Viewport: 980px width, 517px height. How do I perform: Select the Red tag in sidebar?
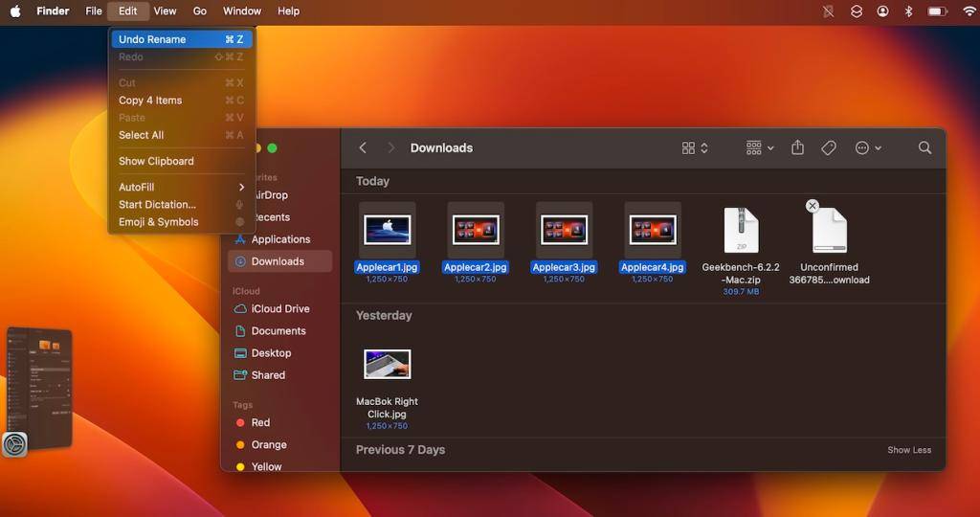pos(260,422)
